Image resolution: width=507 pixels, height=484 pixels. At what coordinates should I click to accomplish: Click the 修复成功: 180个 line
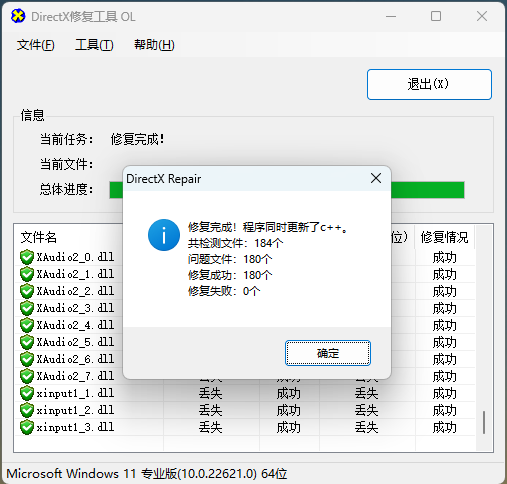click(x=230, y=275)
